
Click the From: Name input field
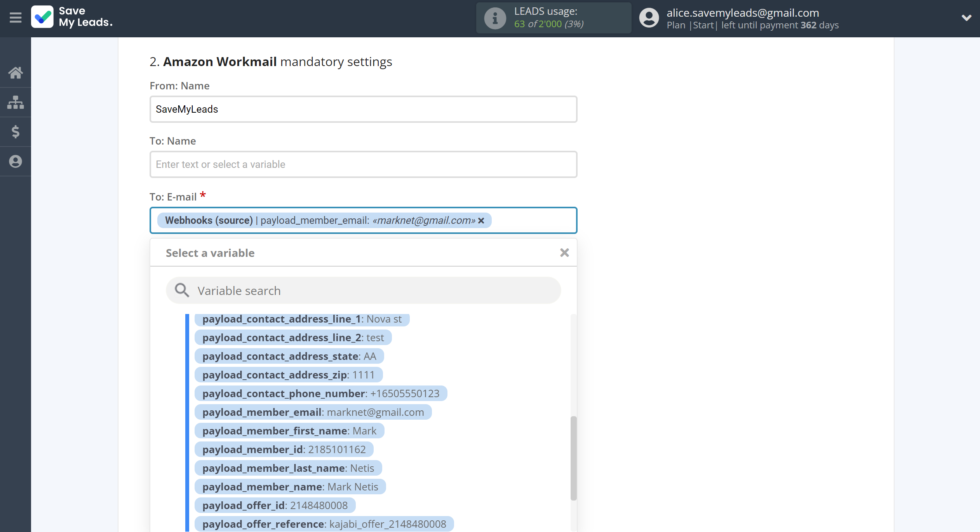[364, 109]
